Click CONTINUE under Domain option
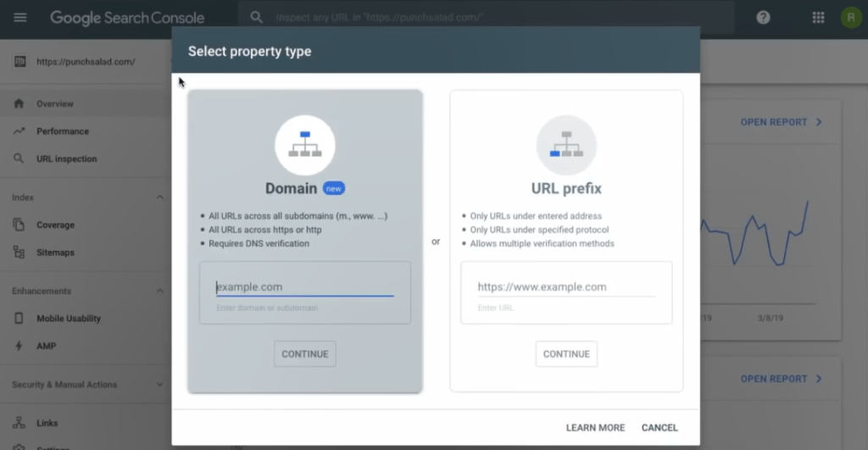The image size is (868, 450). pos(305,354)
